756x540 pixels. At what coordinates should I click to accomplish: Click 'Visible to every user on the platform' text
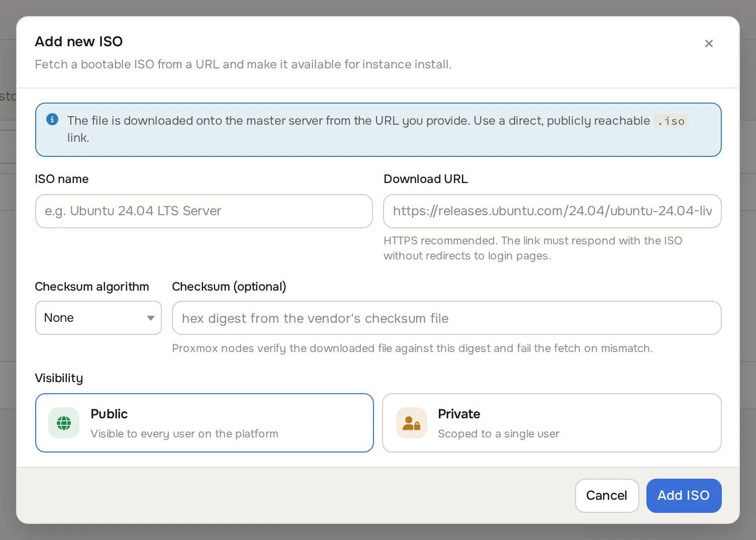[x=184, y=434]
